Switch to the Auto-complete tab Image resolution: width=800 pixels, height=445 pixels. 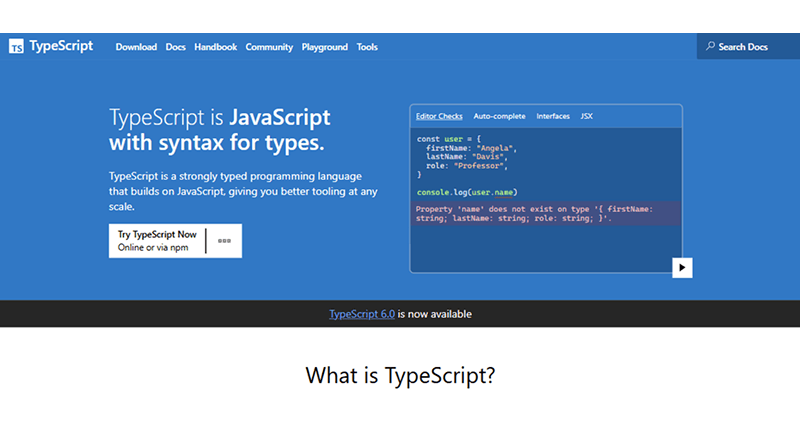pyautogui.click(x=499, y=116)
